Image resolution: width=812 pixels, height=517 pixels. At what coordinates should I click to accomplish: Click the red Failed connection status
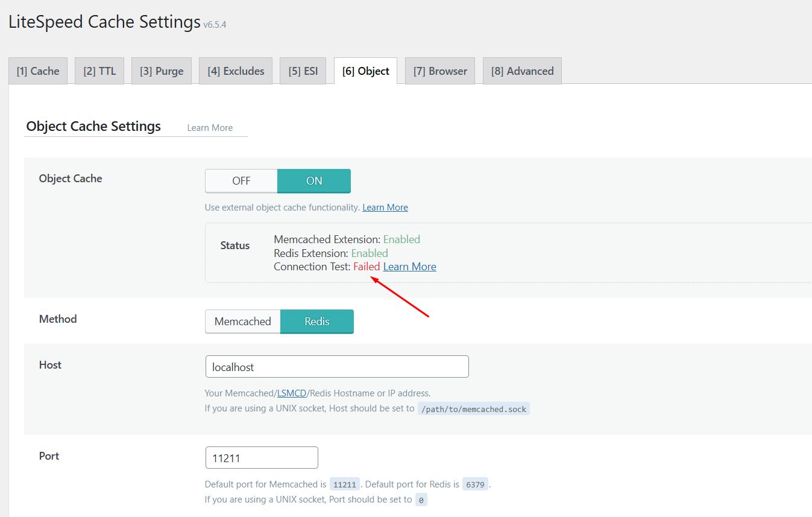click(x=367, y=267)
